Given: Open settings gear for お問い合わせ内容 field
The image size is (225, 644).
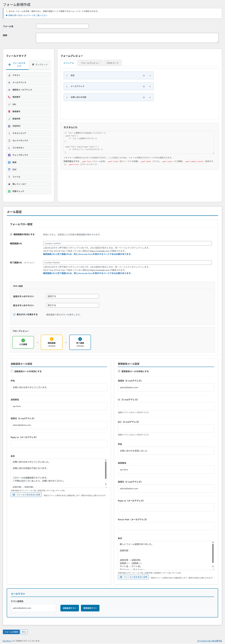Looking at the screenshot, I should (x=144, y=98).
